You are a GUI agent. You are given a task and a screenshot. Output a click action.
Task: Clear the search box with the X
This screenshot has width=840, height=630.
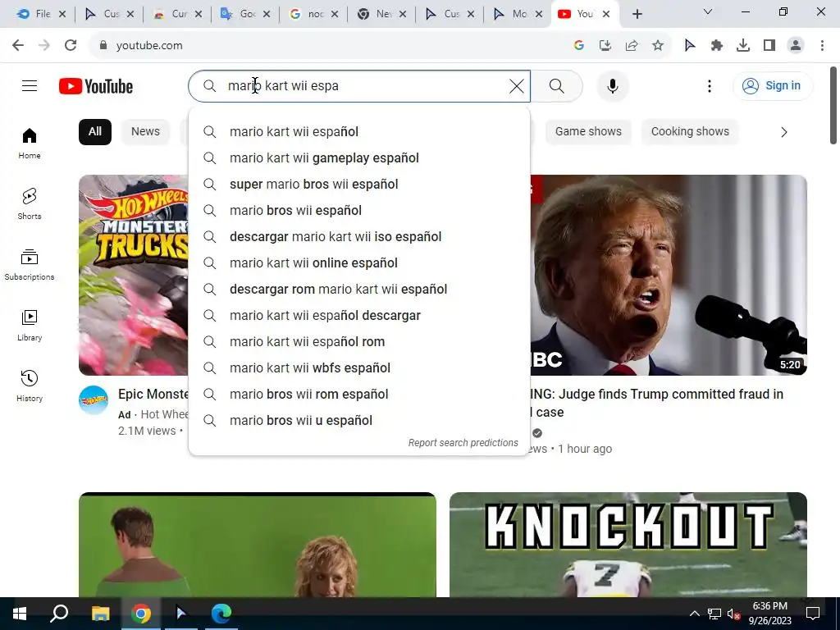pyautogui.click(x=517, y=85)
